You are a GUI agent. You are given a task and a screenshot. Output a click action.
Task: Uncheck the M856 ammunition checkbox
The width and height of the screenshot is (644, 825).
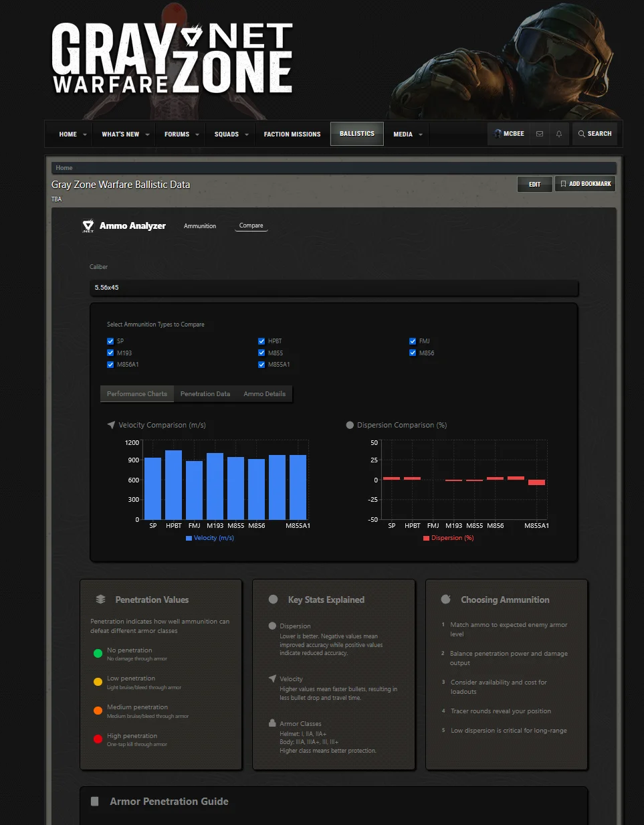(413, 353)
